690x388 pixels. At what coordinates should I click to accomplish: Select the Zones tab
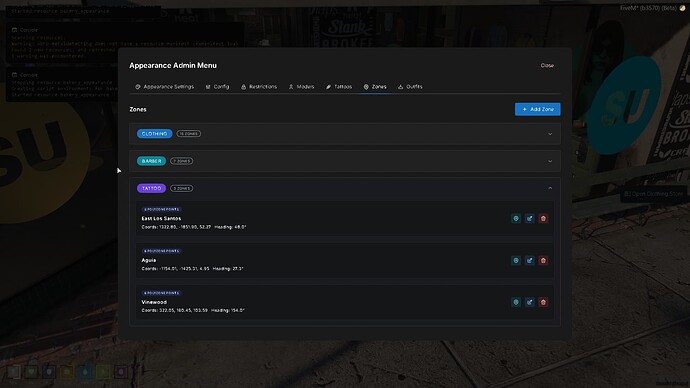click(375, 87)
